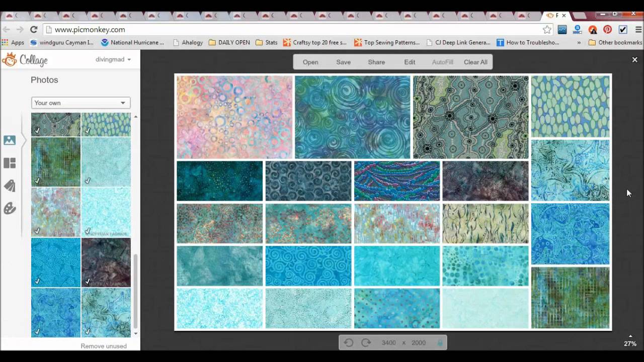Open the Ahalogy bookmark
The image size is (644, 362).
188,43
